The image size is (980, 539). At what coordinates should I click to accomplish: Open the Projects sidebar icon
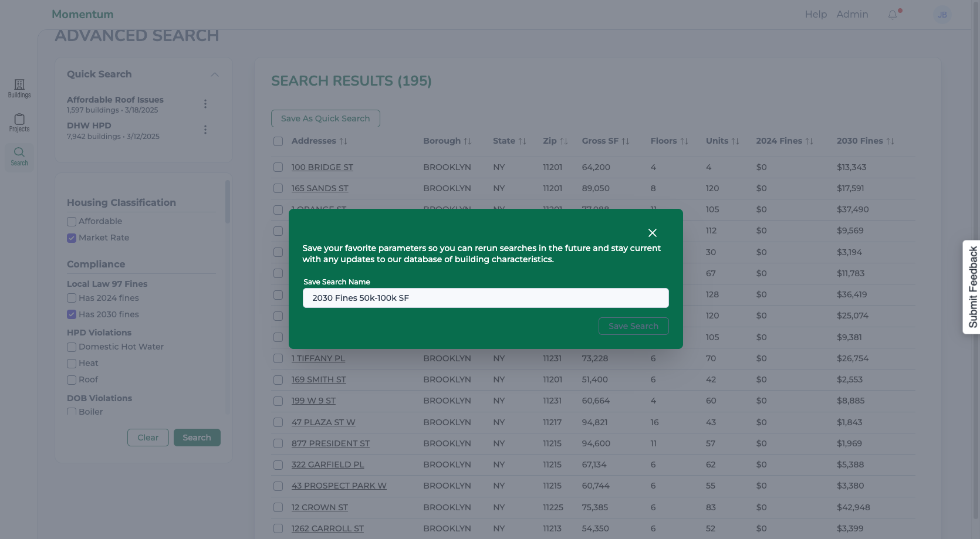19,123
